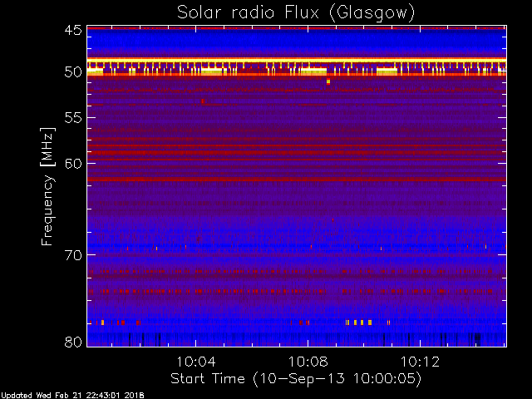Click the 10:12 time axis label
Viewport: 532px width, 399px height.
coord(420,362)
